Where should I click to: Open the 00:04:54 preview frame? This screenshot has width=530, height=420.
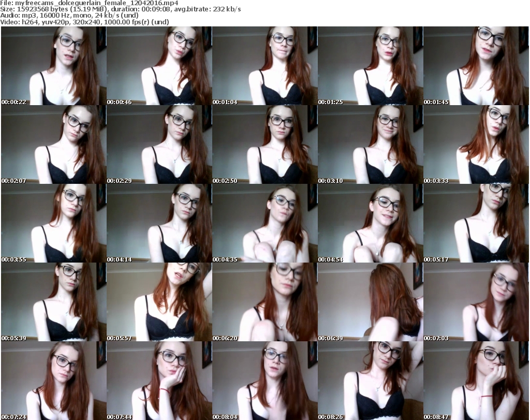coord(371,224)
